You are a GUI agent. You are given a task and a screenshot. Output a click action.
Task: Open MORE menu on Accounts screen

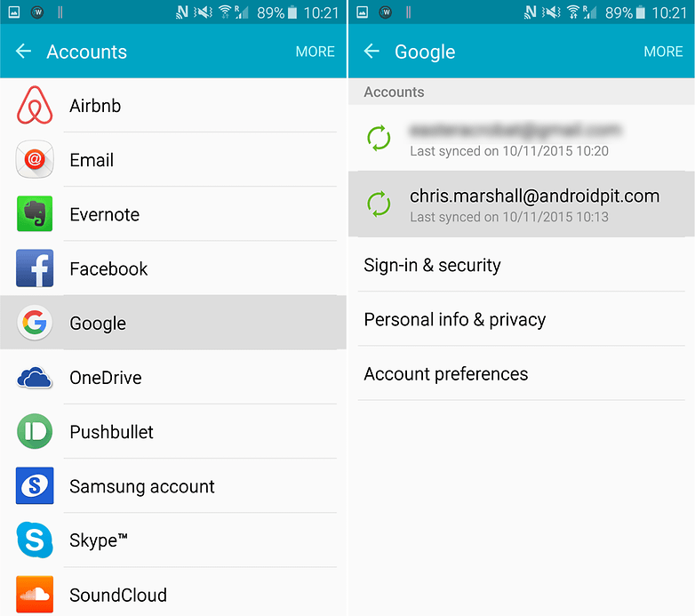click(x=316, y=52)
